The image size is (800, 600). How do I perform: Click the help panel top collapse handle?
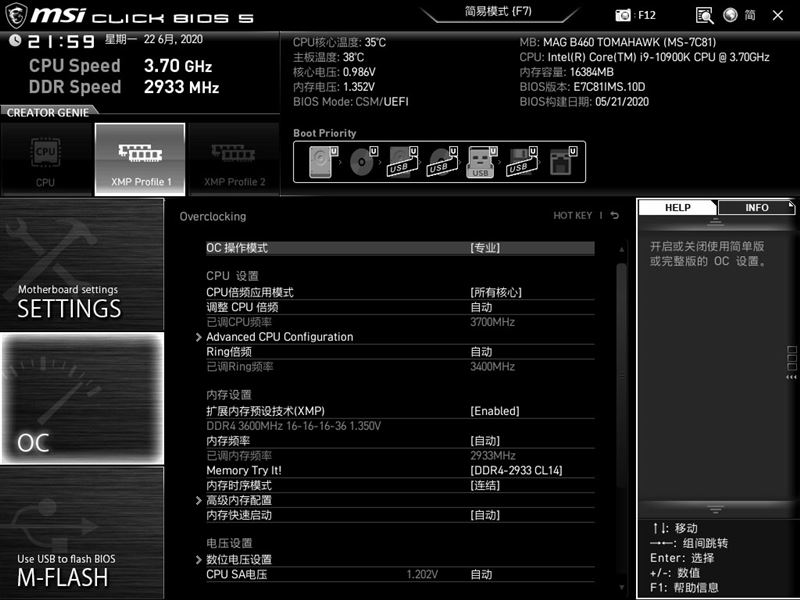point(715,221)
